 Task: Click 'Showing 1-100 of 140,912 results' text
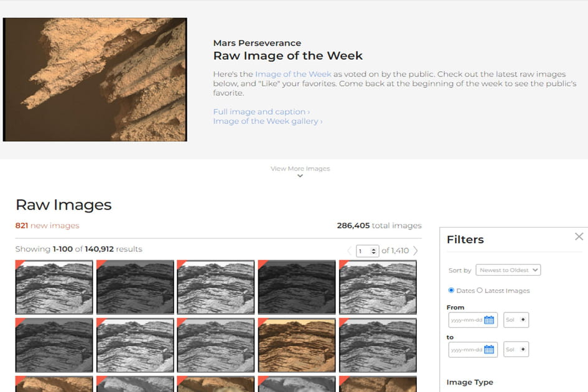(x=79, y=249)
